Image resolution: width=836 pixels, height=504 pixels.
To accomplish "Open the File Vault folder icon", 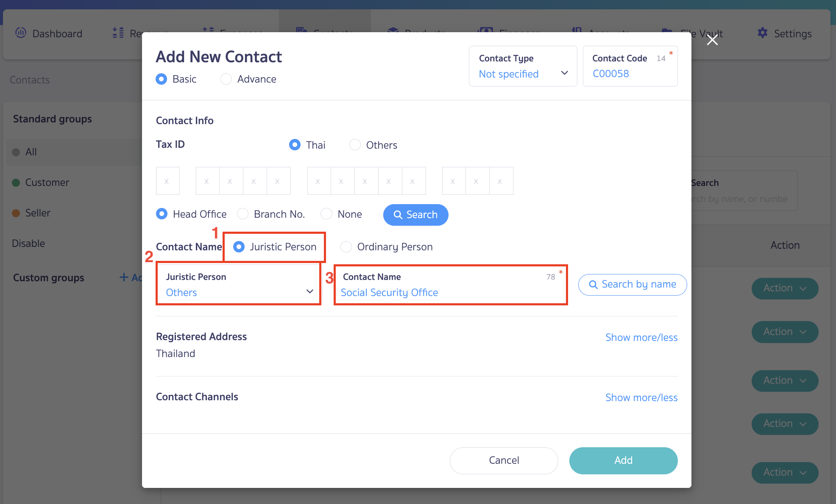I will [667, 32].
